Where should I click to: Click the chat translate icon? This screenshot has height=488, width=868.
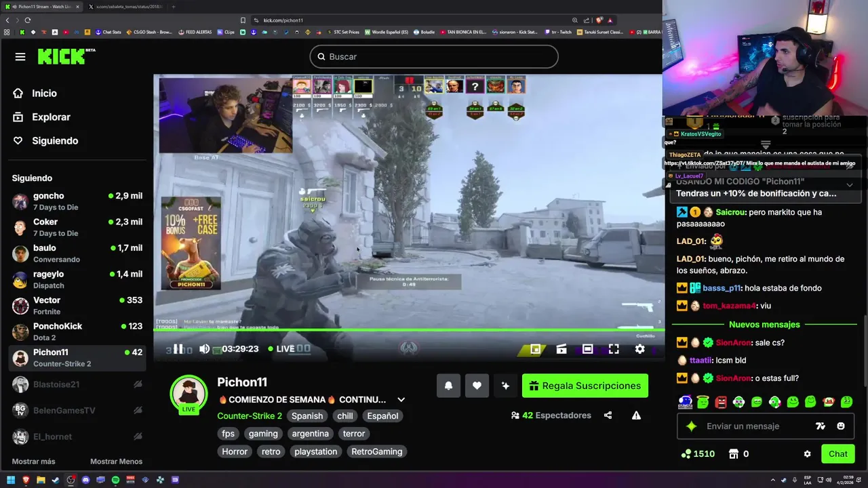[821, 426]
